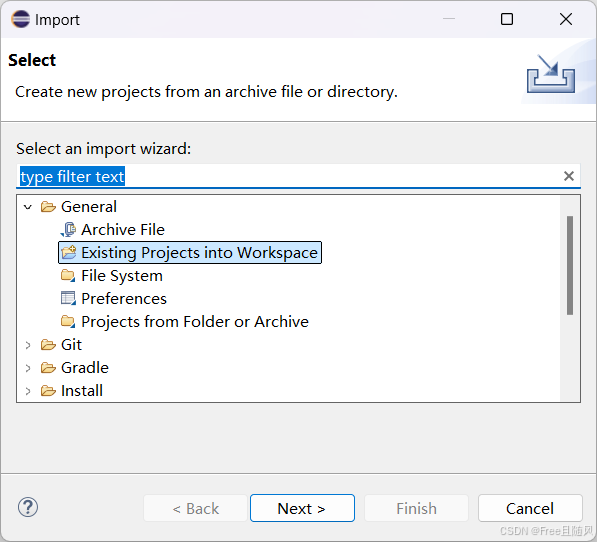Click the Next > button

(302, 508)
